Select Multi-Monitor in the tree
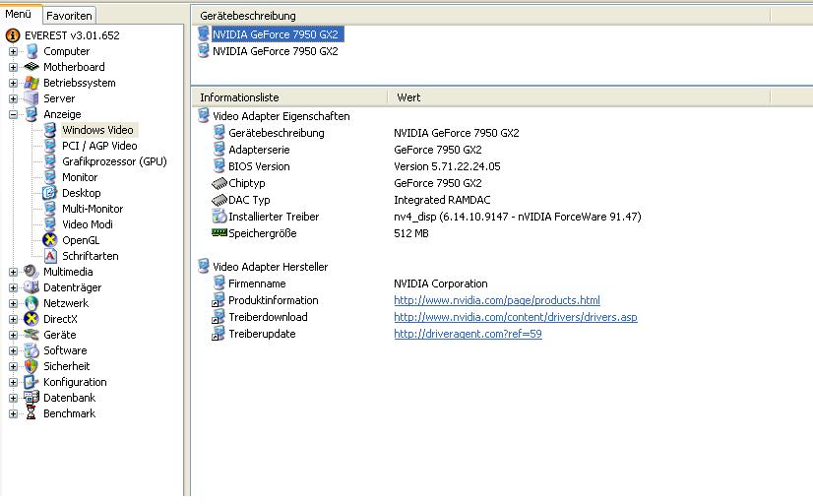813x504 pixels. pyautogui.click(x=93, y=209)
